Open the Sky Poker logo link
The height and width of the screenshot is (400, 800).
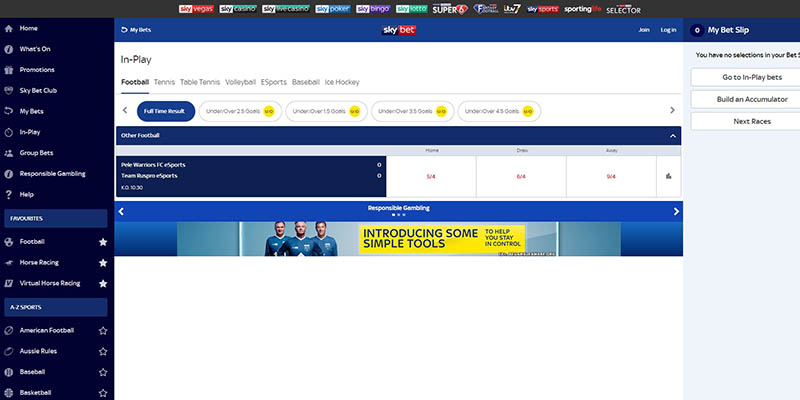click(x=333, y=9)
